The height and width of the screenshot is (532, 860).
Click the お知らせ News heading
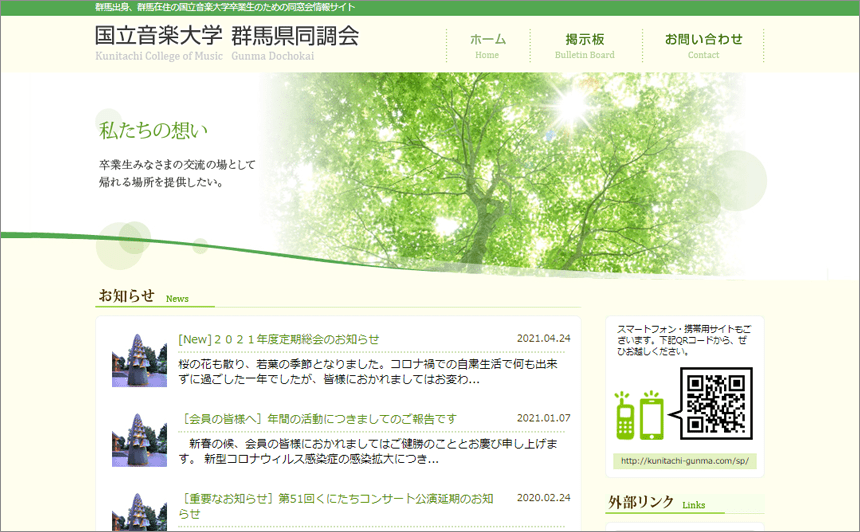[x=144, y=296]
